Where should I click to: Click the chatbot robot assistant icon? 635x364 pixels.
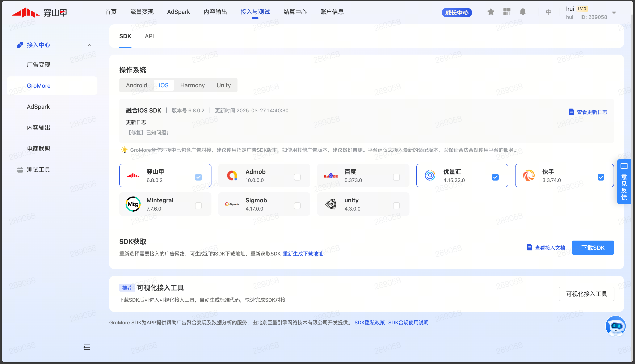[615, 326]
